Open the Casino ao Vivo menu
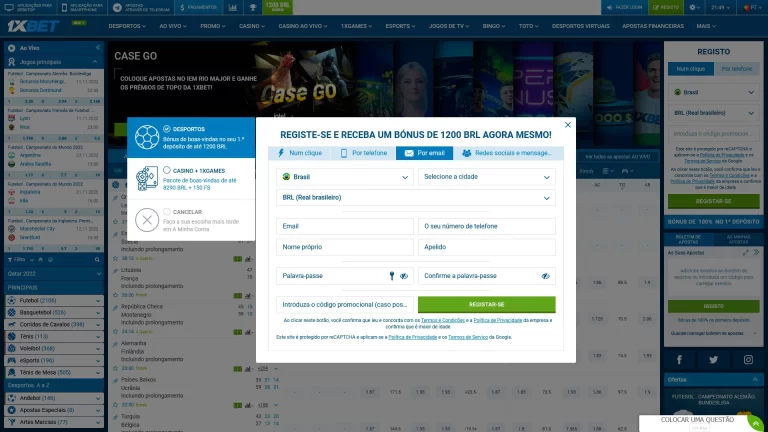Viewport: 768px width, 432px height. 303,26
